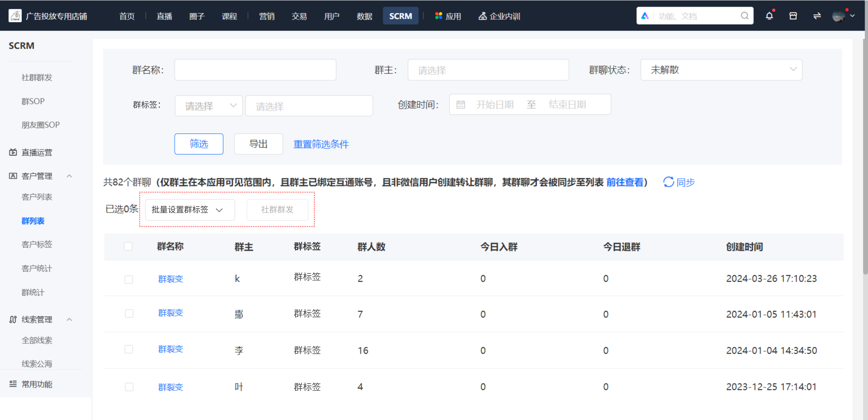Open the 圈子 top menu

[197, 16]
